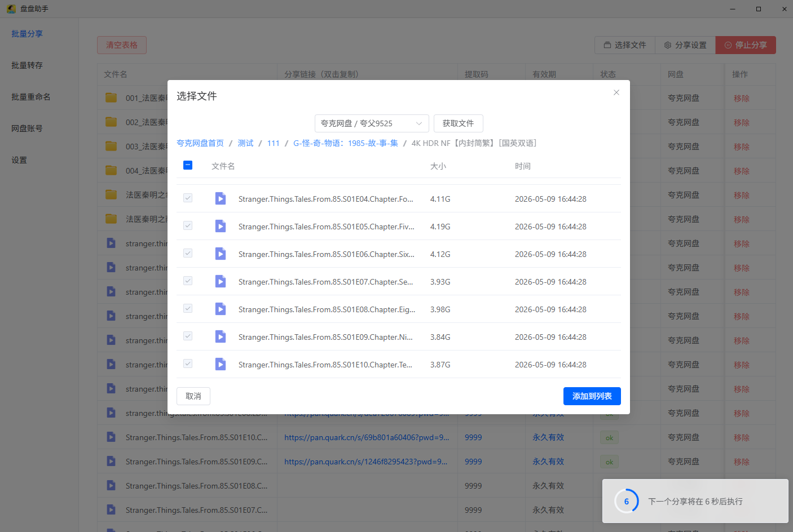The width and height of the screenshot is (793, 532).
Task: Click folder icon of 001_法医秦 row
Action: [x=111, y=97]
